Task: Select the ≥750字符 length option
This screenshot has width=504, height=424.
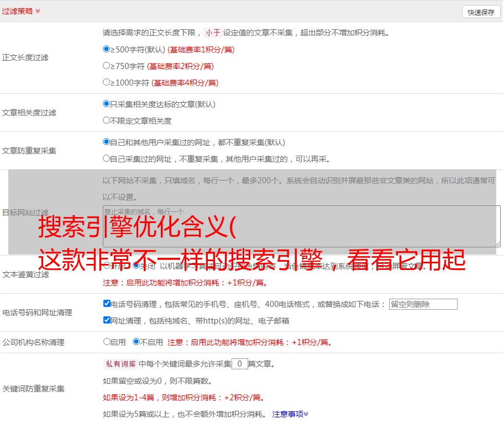Action: 107,66
